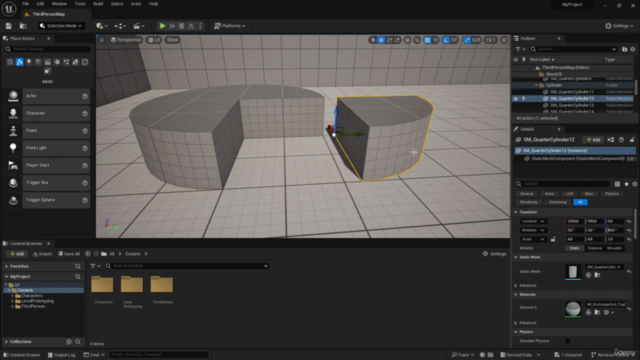Screen dimensions: 640x360
Task: Toggle world/local coordinate space globe
Action: (x=407, y=40)
